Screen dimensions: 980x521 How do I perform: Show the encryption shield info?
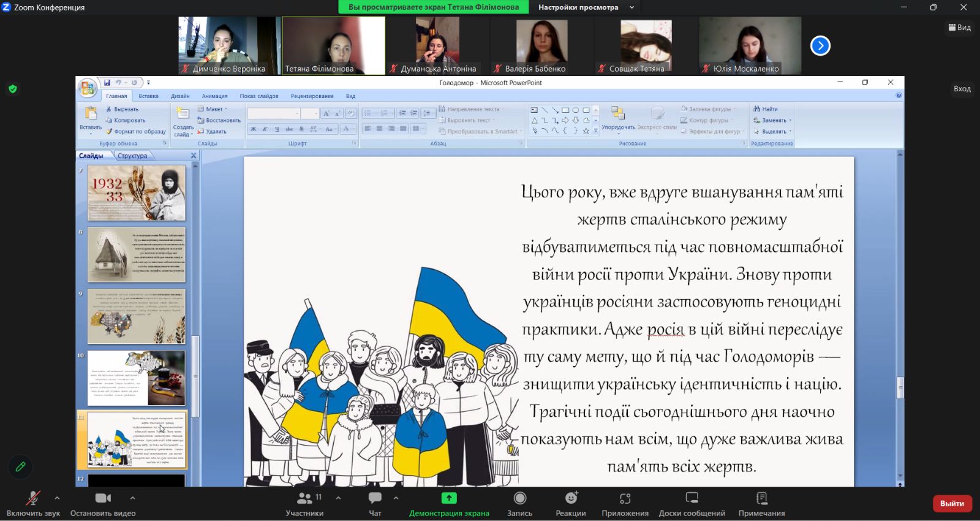click(13, 89)
